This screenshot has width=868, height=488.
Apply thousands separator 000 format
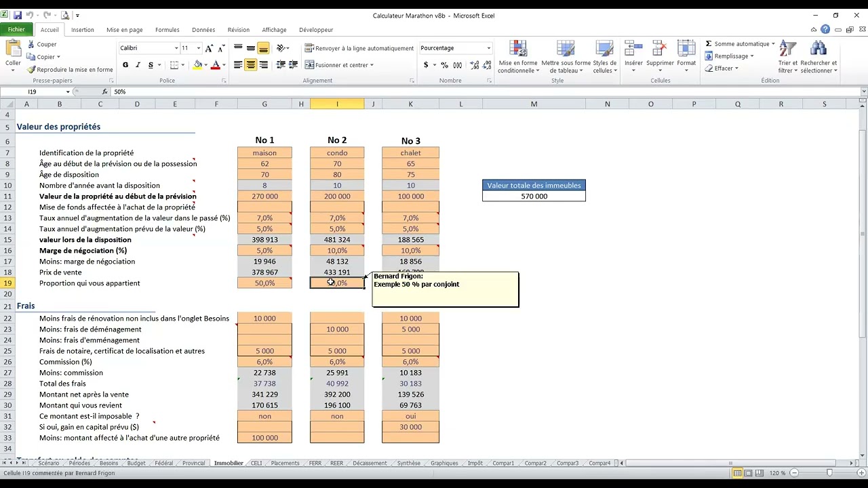(457, 65)
